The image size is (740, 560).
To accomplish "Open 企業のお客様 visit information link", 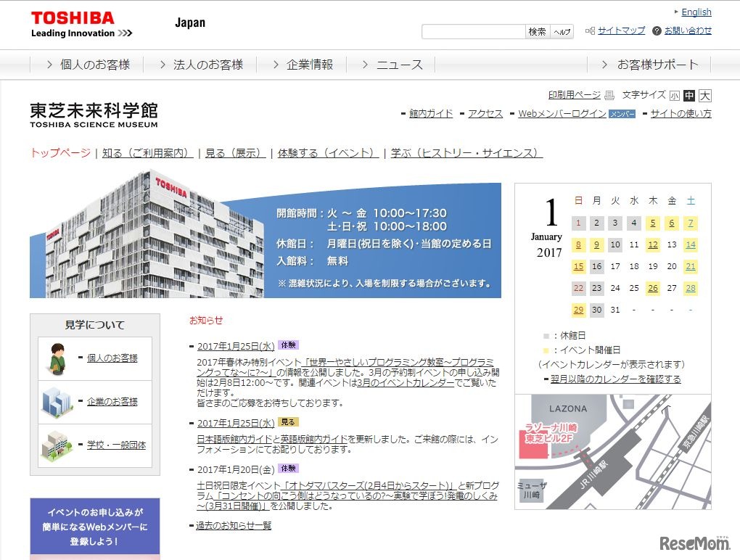I will (x=112, y=401).
